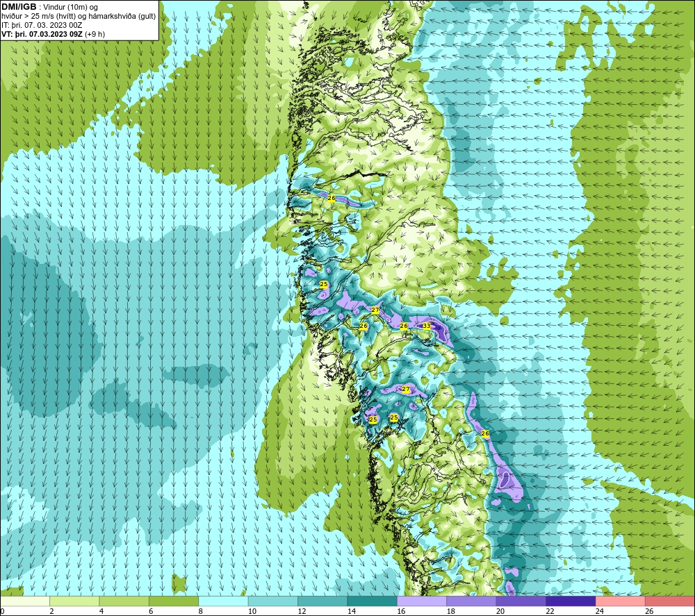Click the 20–22 violet color swatch
Screen dimensions: 695x616
point(521,601)
